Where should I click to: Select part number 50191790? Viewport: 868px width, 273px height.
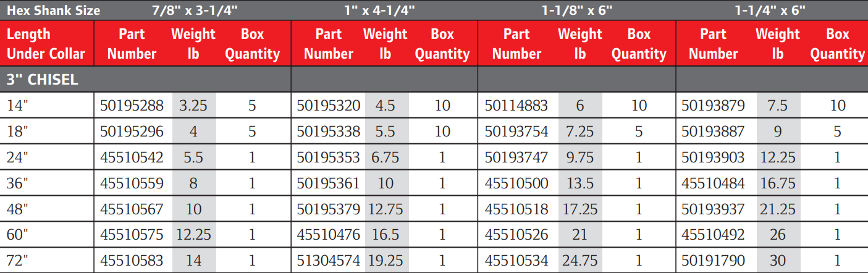tap(713, 261)
